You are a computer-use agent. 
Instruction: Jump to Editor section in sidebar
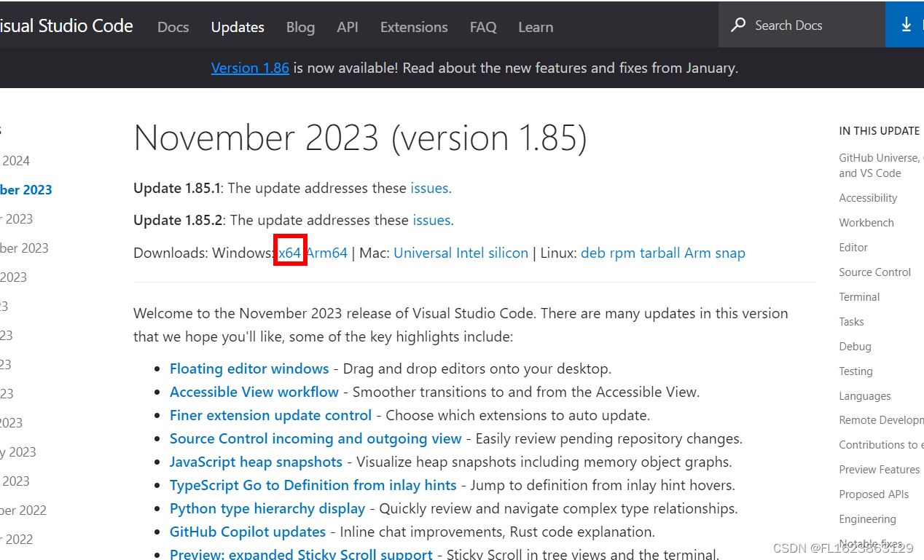click(853, 248)
